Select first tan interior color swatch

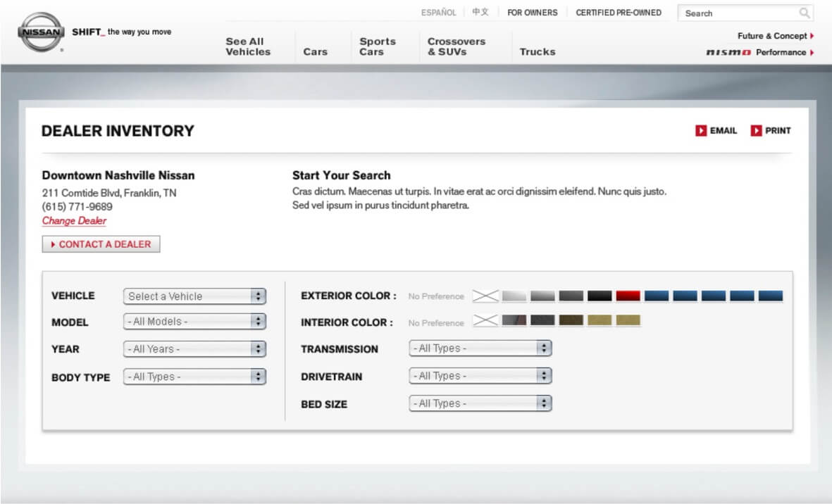coord(600,320)
